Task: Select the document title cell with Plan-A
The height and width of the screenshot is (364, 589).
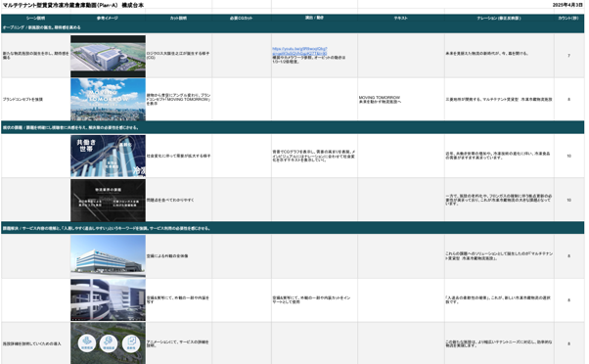Action: [x=73, y=5]
